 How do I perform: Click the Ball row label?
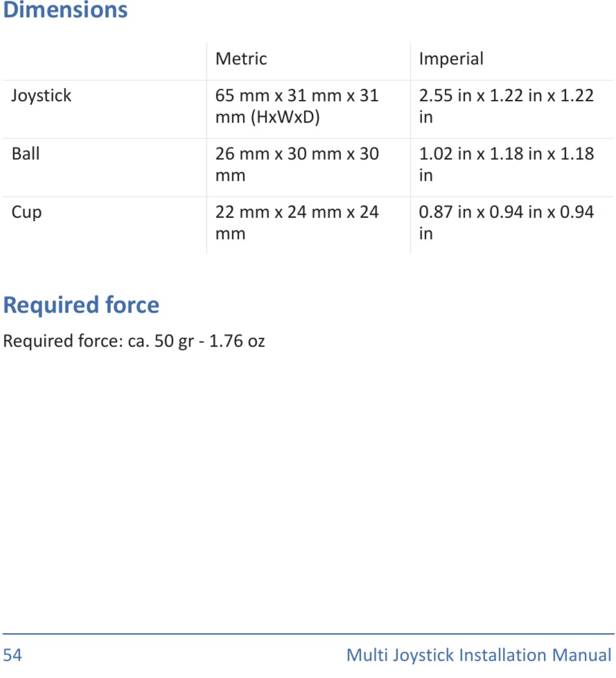click(26, 154)
